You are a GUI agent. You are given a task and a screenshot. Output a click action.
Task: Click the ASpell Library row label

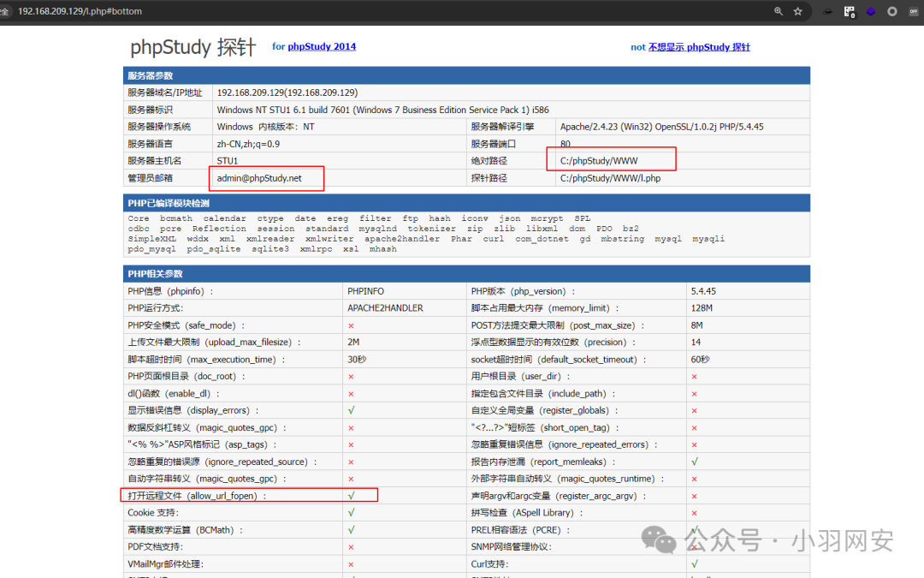(x=526, y=513)
